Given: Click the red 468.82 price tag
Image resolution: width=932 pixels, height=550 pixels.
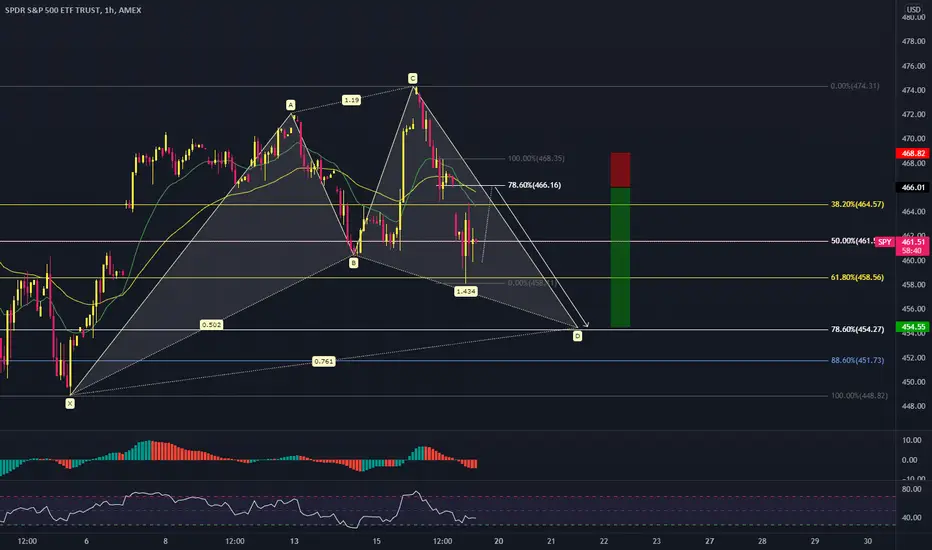Looking at the screenshot, I should [x=912, y=153].
